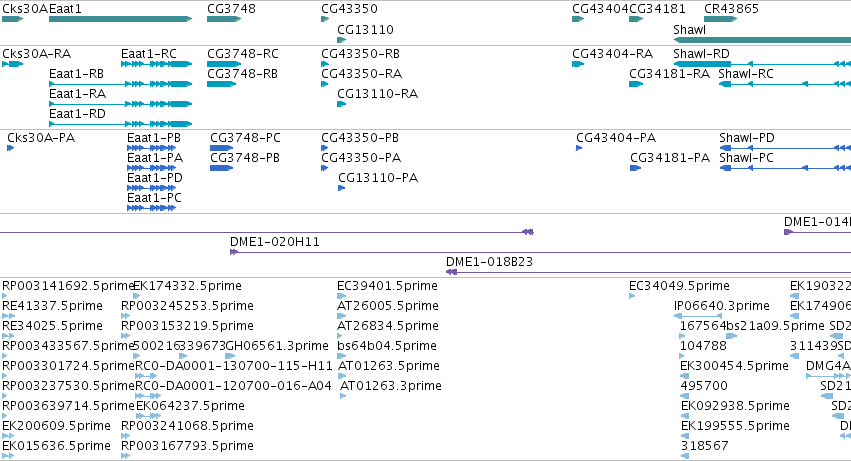Click the CG43404 gene arrow
The height and width of the screenshot is (461, 851).
[x=577, y=19]
